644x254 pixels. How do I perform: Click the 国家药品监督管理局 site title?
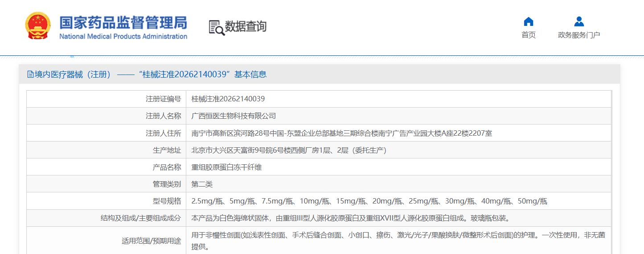[x=123, y=23]
